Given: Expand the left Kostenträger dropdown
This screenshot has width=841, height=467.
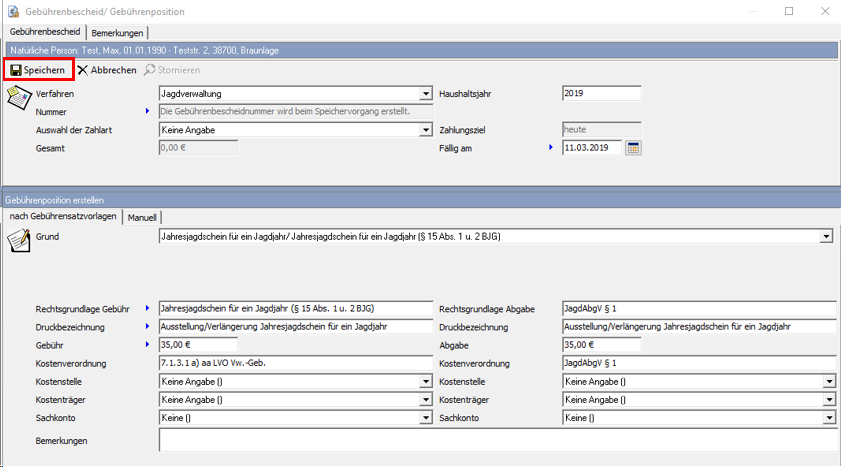Looking at the screenshot, I should (425, 399).
